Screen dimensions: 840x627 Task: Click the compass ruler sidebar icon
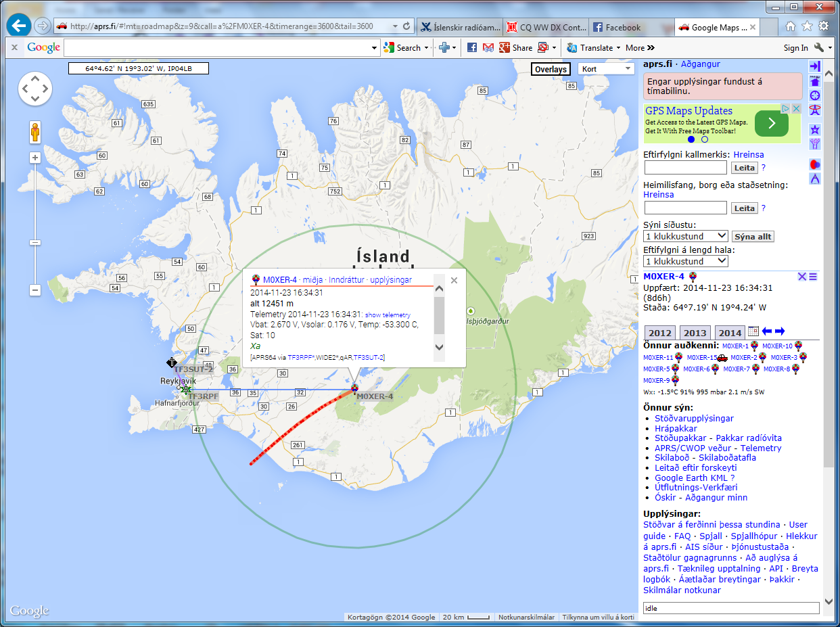coord(815,179)
